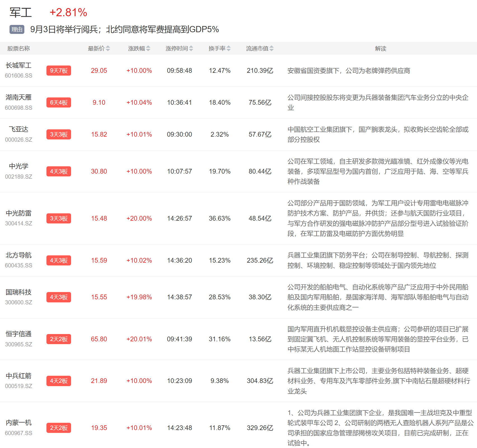Open stock 北方导航
Image resolution: width=477 pixels, height=448 pixels.
click(18, 255)
